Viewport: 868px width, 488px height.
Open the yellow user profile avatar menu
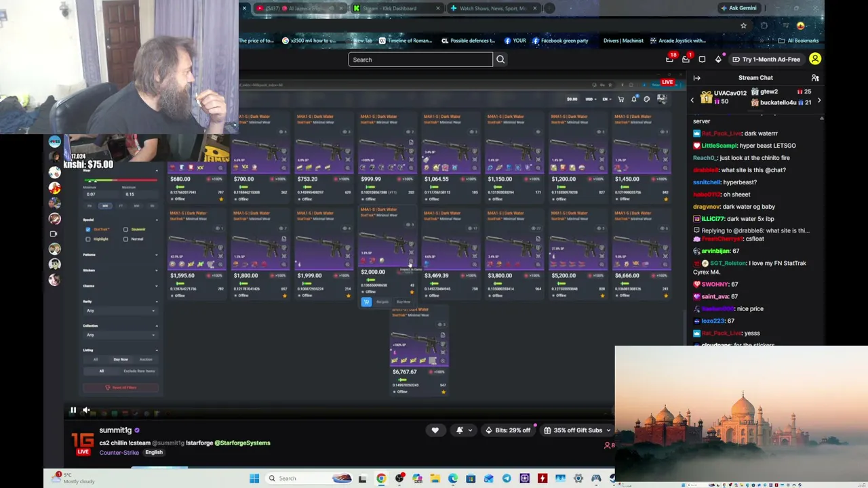pyautogui.click(x=815, y=59)
